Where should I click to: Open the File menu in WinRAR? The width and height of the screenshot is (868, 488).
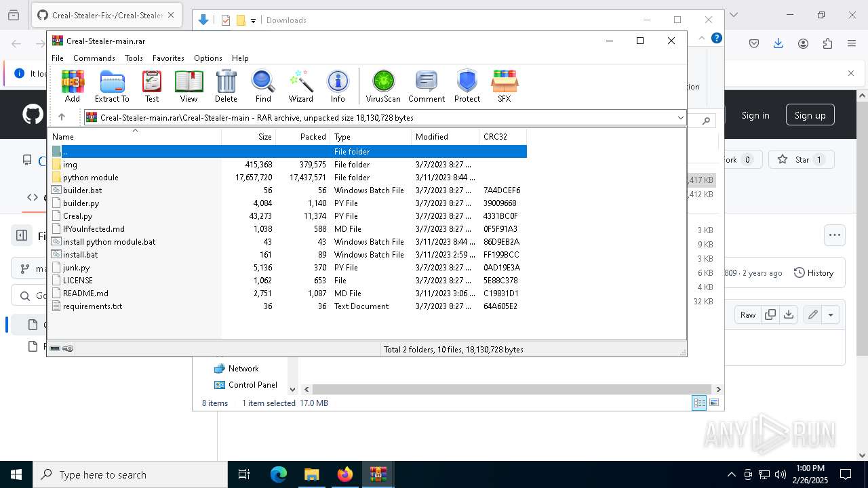tap(58, 58)
